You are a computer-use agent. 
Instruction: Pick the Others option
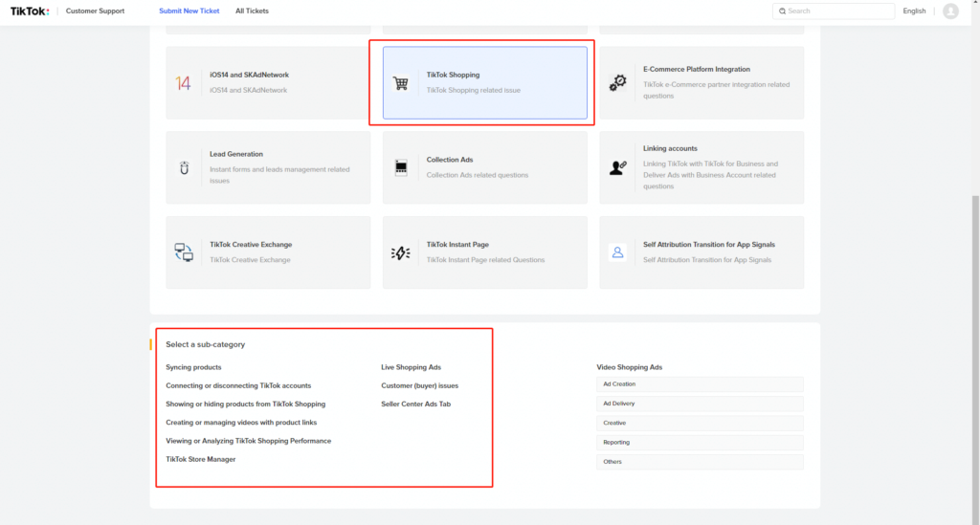(700, 462)
